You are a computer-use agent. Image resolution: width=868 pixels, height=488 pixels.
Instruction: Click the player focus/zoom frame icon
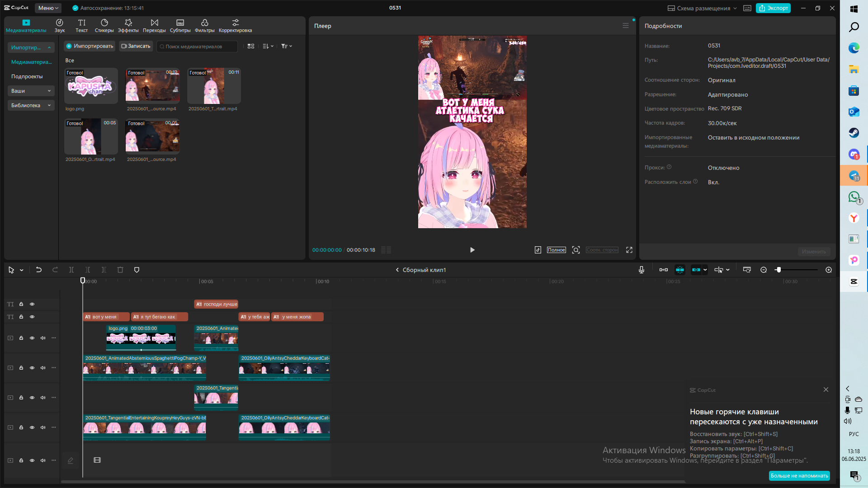(576, 250)
